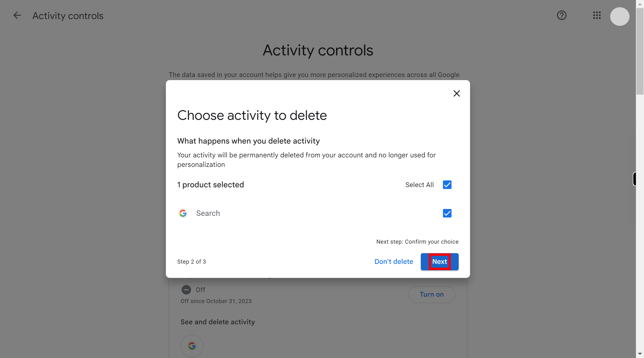Image resolution: width=644 pixels, height=358 pixels.
Task: Enable activity deletion confirmation checkbox
Action: (x=447, y=213)
